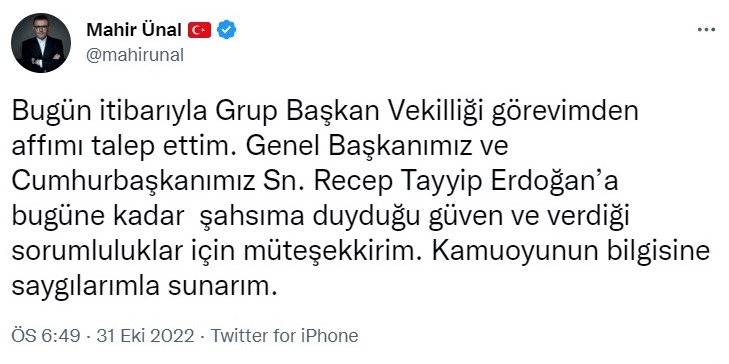Click the closing words saygılarımla sunarım
Image resolution: width=729 pixels, height=364 pixels.
click(x=144, y=287)
